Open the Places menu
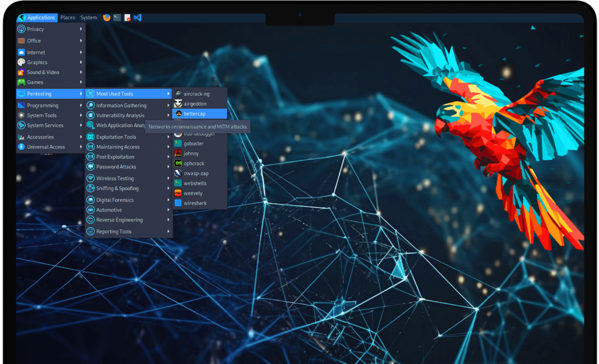The height and width of the screenshot is (364, 599). pos(68,18)
